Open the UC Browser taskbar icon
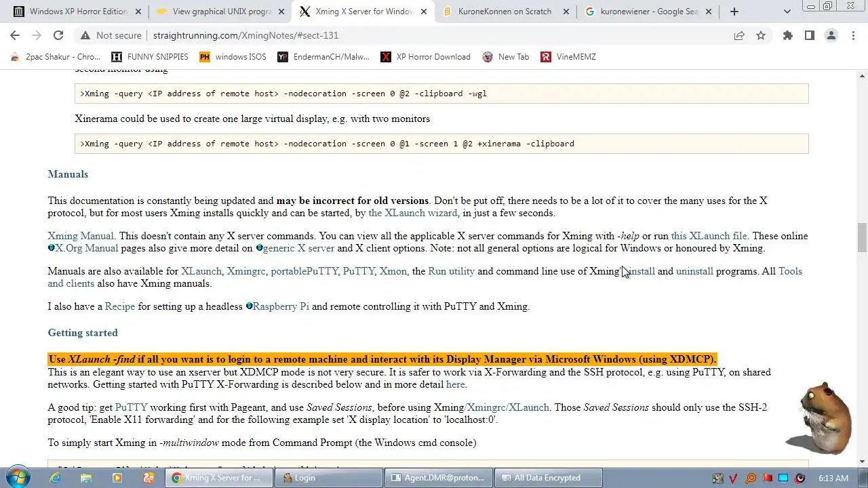This screenshot has width=868, height=488. coord(149,478)
